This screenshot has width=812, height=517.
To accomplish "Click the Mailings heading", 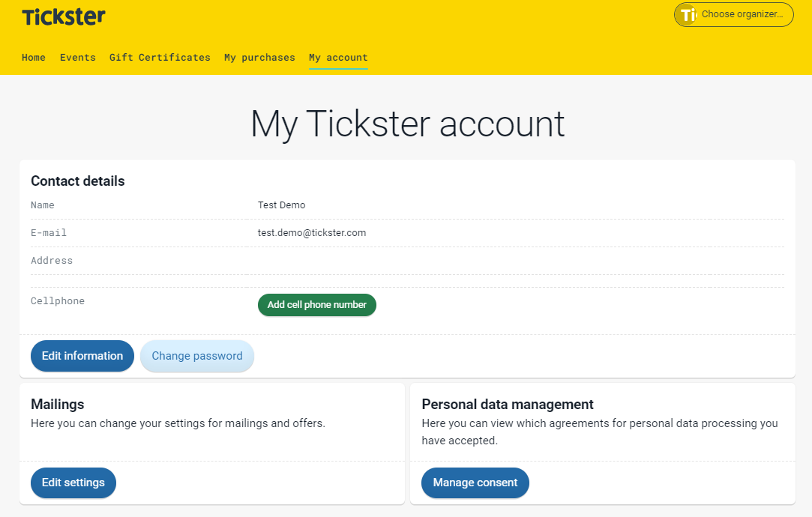I will point(58,404).
